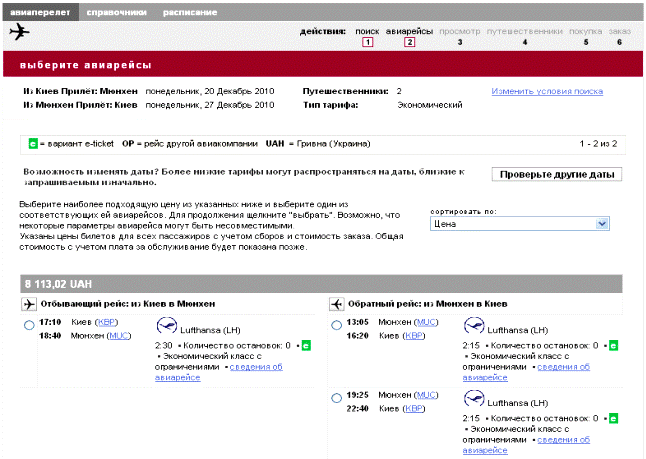Click step 2 box under авиарейсы

click(409, 42)
